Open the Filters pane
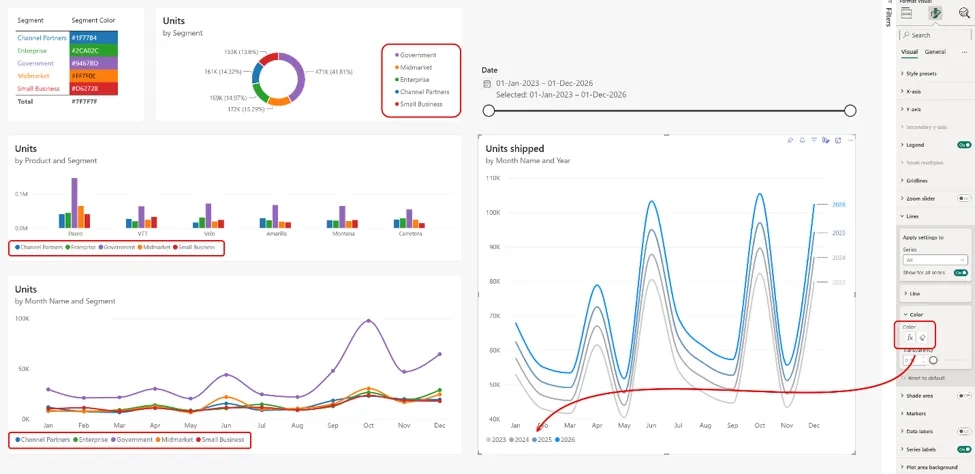Viewport: 975px width, 474px height. [887, 17]
